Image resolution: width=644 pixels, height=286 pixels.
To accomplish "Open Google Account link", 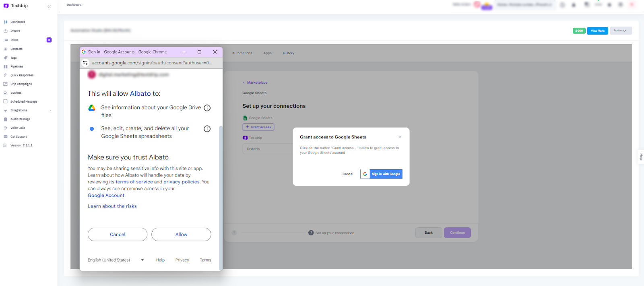I will tap(106, 195).
